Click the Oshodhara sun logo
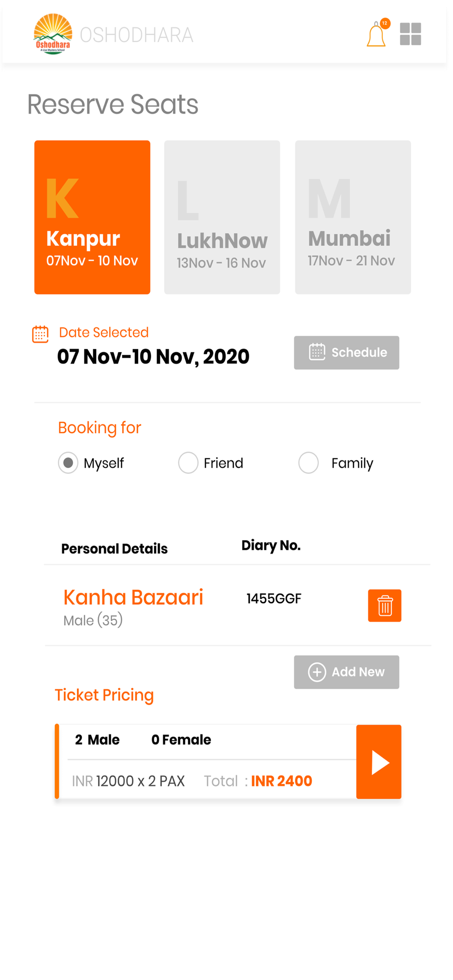 53,34
